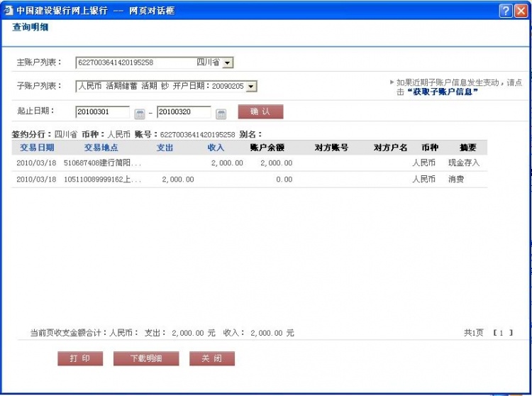Screen dimensions: 532x396
Task: Click the CCB logo icon in title bar
Action: click(x=8, y=11)
